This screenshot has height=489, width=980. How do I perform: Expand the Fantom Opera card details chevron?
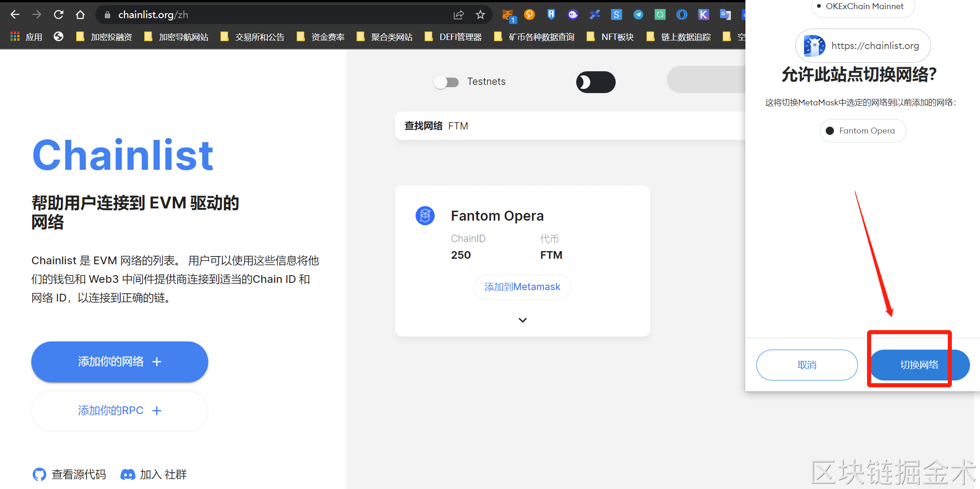pos(523,320)
